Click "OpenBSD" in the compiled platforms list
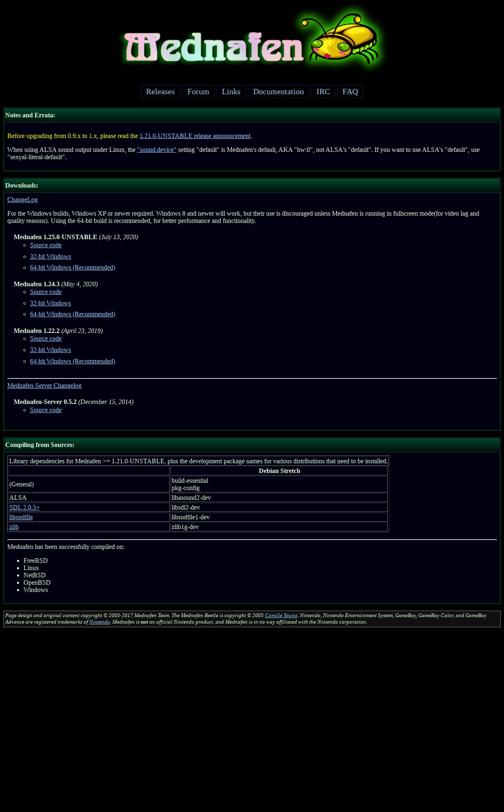 (x=37, y=583)
